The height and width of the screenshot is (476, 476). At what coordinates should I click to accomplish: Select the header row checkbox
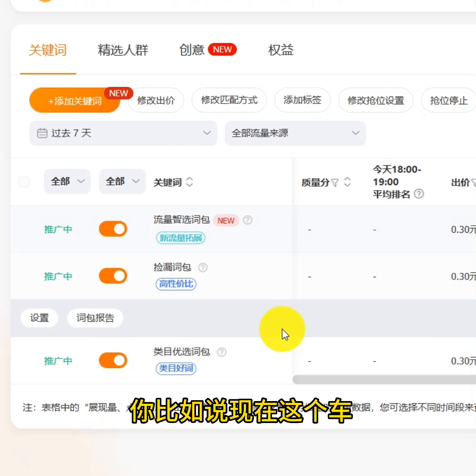pyautogui.click(x=24, y=181)
